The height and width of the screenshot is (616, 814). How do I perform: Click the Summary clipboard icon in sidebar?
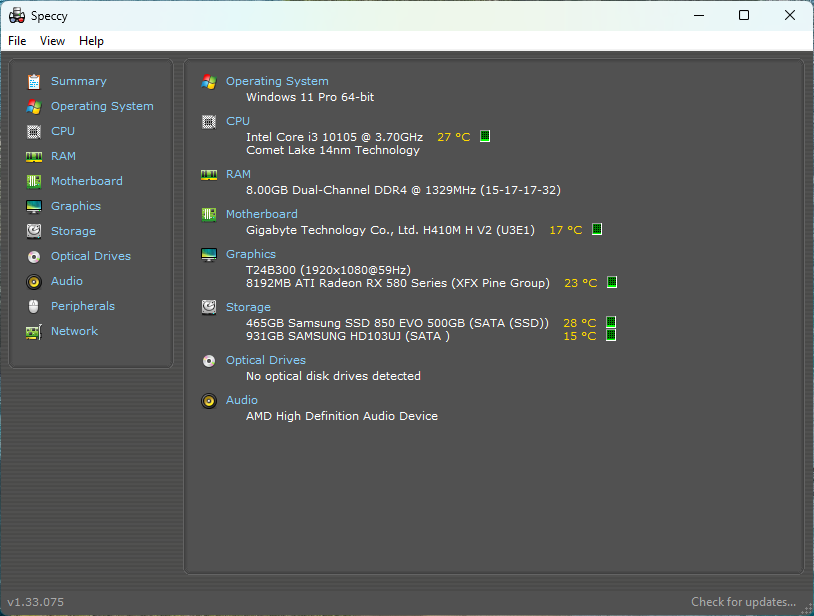34,81
